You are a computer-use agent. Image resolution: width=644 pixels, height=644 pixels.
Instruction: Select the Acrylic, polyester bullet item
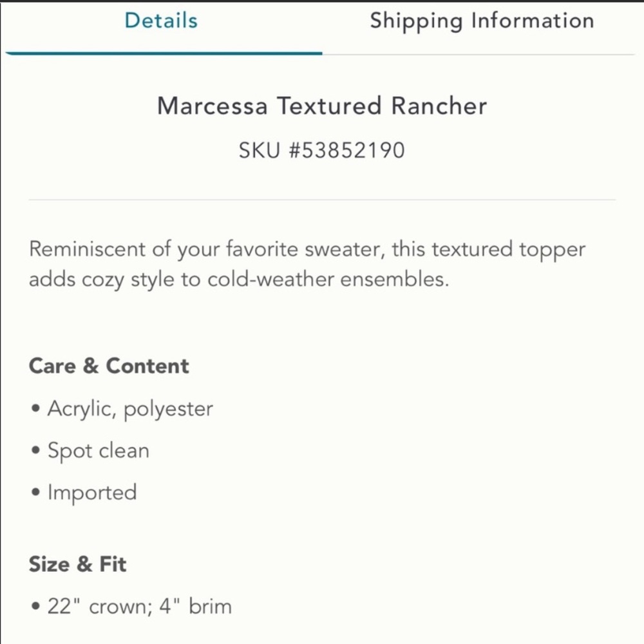(x=130, y=408)
